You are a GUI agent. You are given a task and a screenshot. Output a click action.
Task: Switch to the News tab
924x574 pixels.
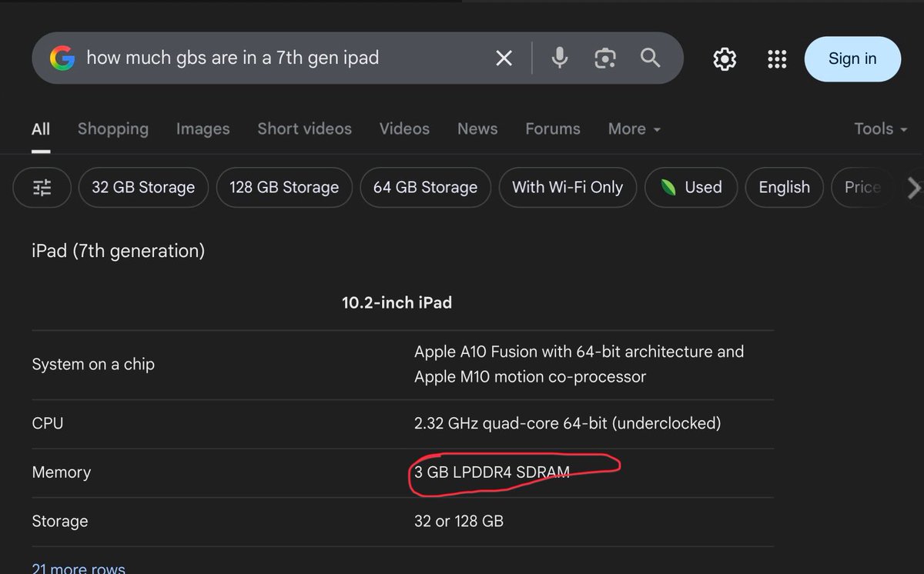pos(477,129)
